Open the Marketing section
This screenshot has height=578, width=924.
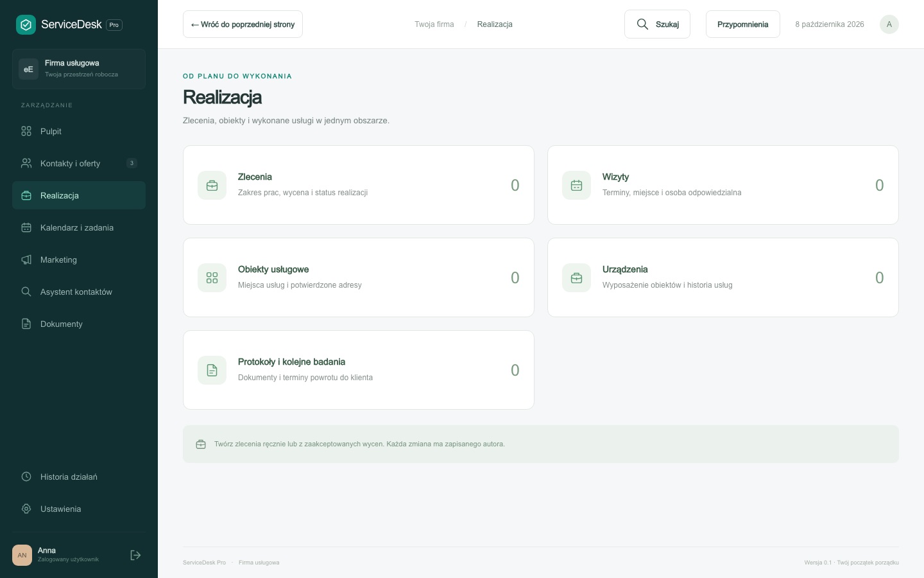point(79,259)
